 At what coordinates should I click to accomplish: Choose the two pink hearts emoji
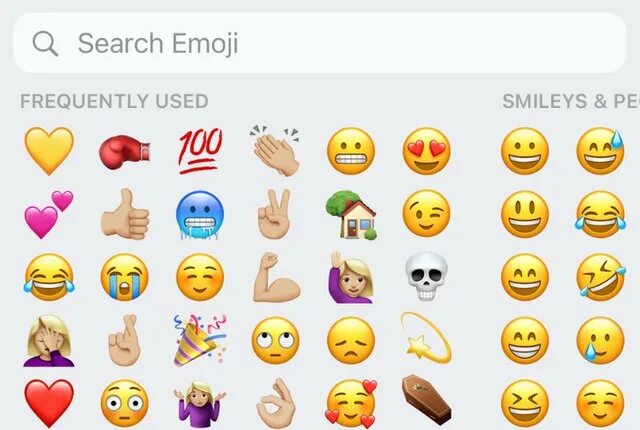point(49,214)
